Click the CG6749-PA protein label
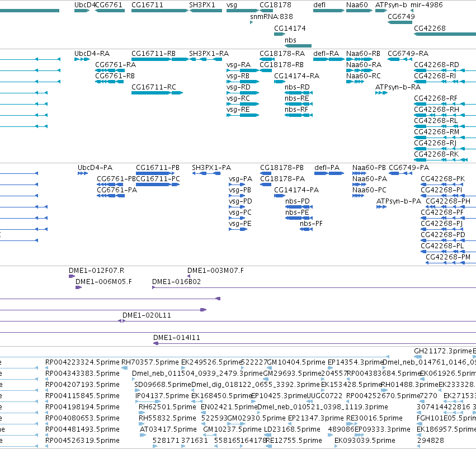This screenshot has height=449, width=476. click(x=409, y=168)
